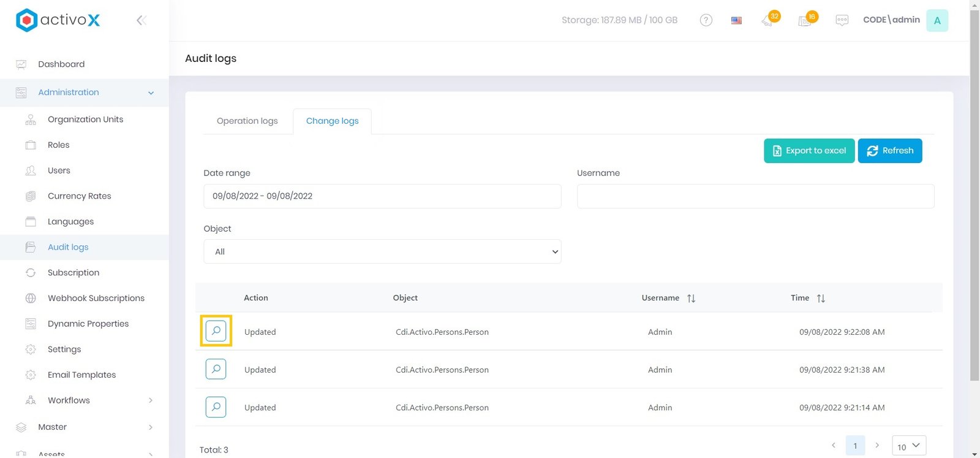Sort table by Username column
980x458 pixels.
coord(691,298)
